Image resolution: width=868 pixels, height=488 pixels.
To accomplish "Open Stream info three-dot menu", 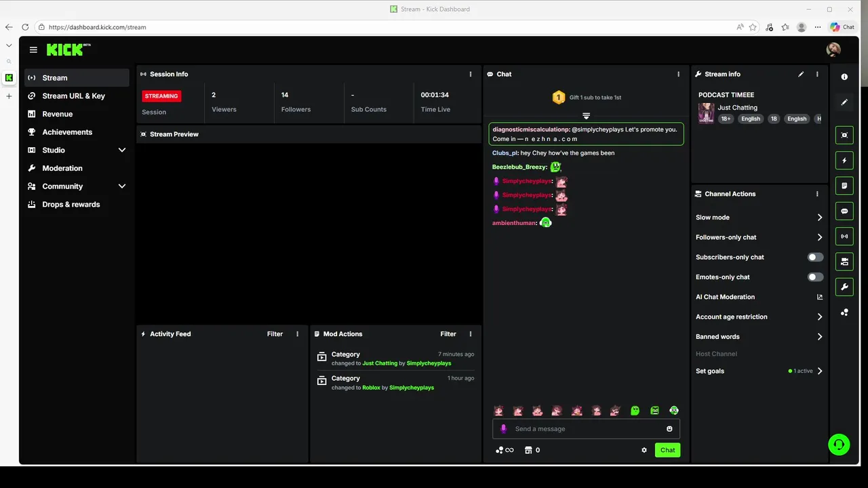I will [817, 74].
